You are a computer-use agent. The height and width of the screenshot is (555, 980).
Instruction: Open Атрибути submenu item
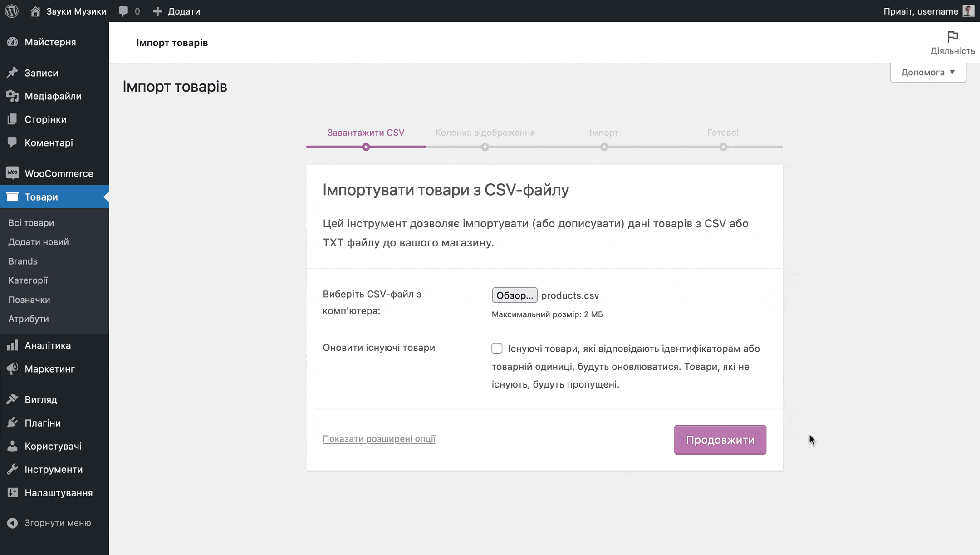coord(29,319)
